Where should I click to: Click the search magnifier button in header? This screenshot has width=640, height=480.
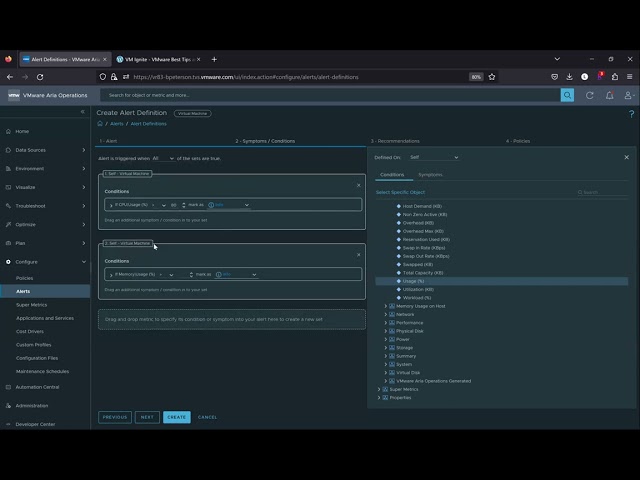(567, 95)
